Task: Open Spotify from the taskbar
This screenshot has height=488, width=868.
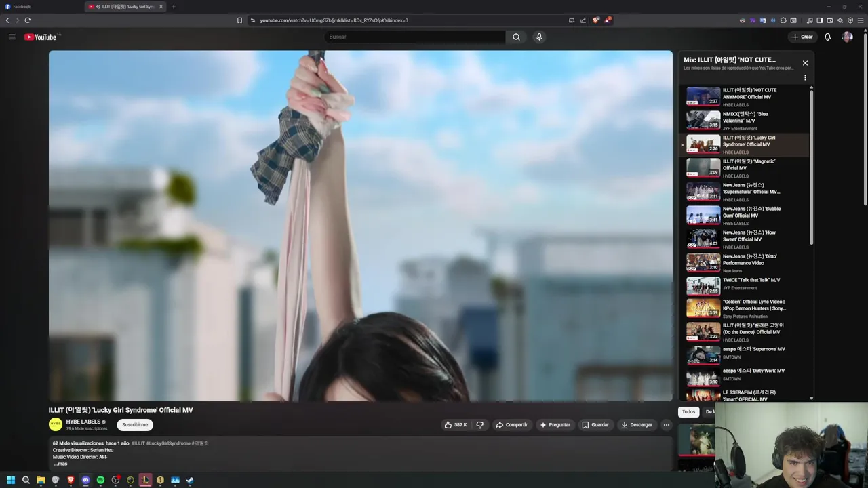Action: [100, 480]
